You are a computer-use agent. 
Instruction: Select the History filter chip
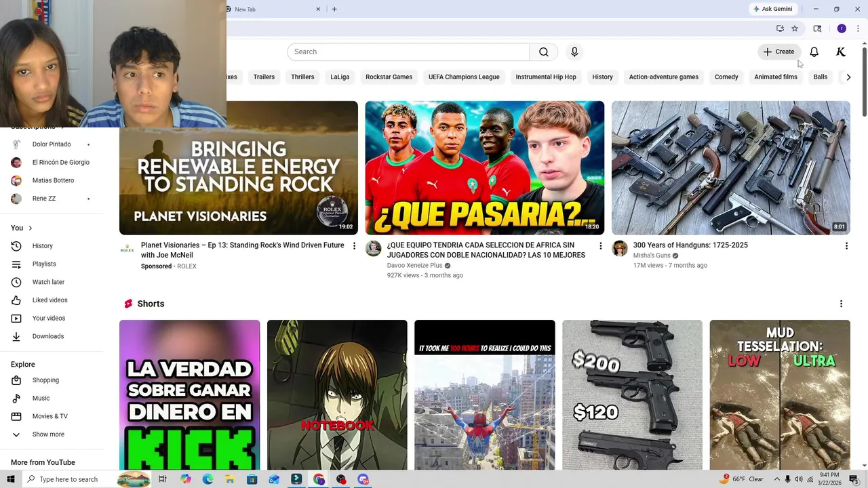point(602,77)
